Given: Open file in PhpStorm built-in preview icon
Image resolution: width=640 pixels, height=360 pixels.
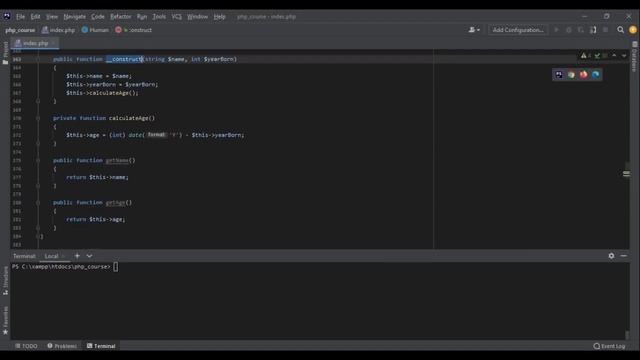Looking at the screenshot, I should pyautogui.click(x=559, y=75).
